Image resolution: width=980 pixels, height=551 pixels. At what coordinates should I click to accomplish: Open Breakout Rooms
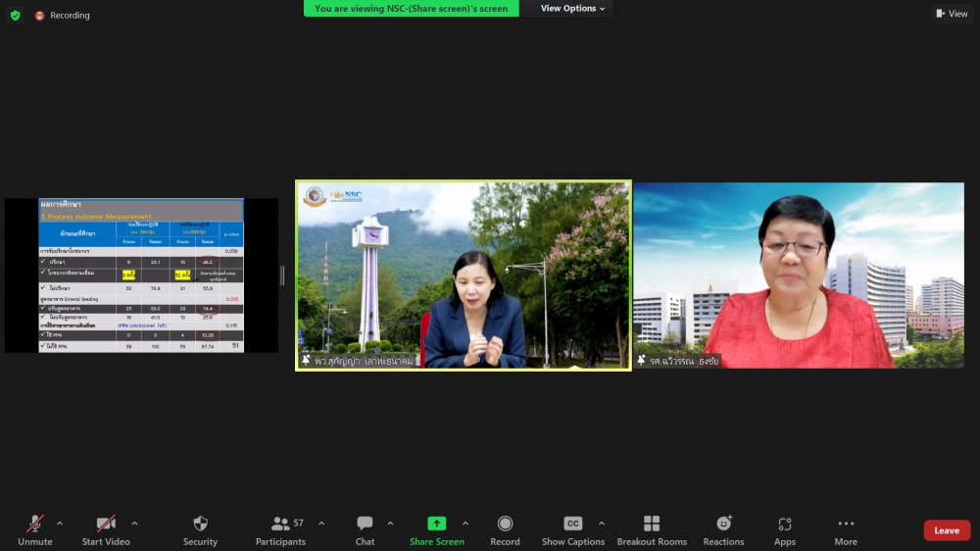click(x=652, y=529)
